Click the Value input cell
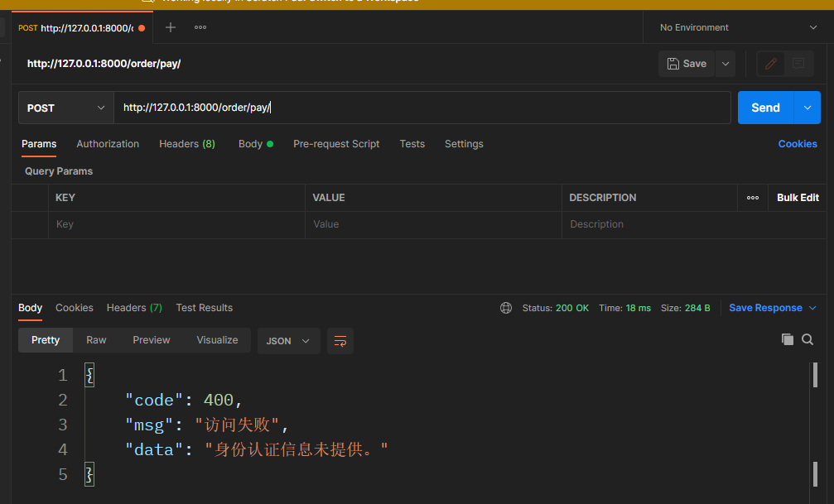 (x=433, y=224)
